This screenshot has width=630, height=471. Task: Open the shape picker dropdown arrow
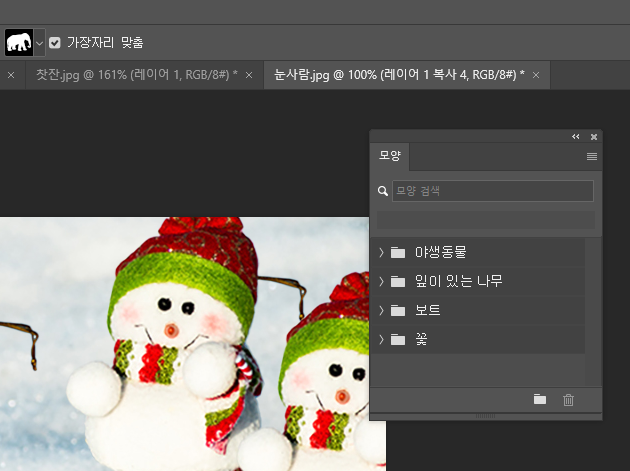click(39, 43)
